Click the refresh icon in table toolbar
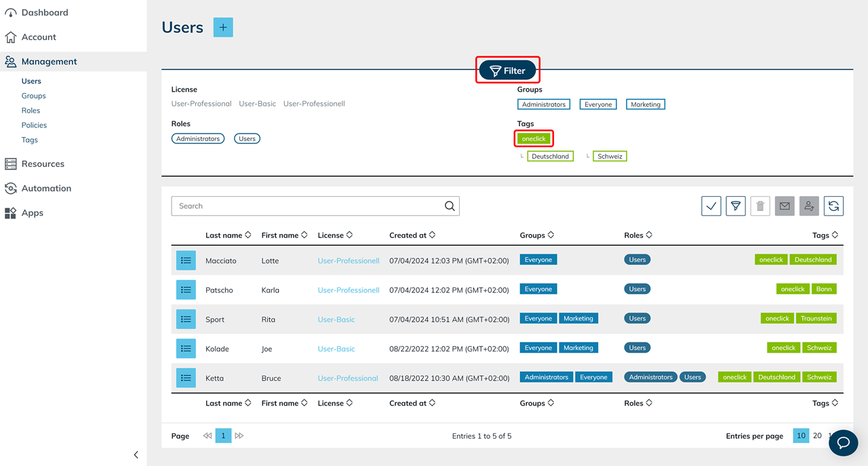 point(833,206)
